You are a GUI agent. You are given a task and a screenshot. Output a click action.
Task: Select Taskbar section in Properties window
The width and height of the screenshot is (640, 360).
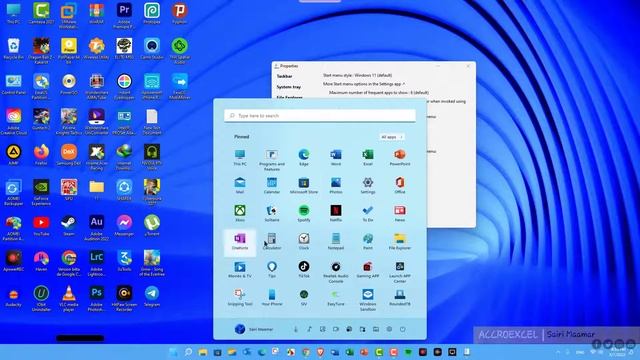pyautogui.click(x=284, y=76)
